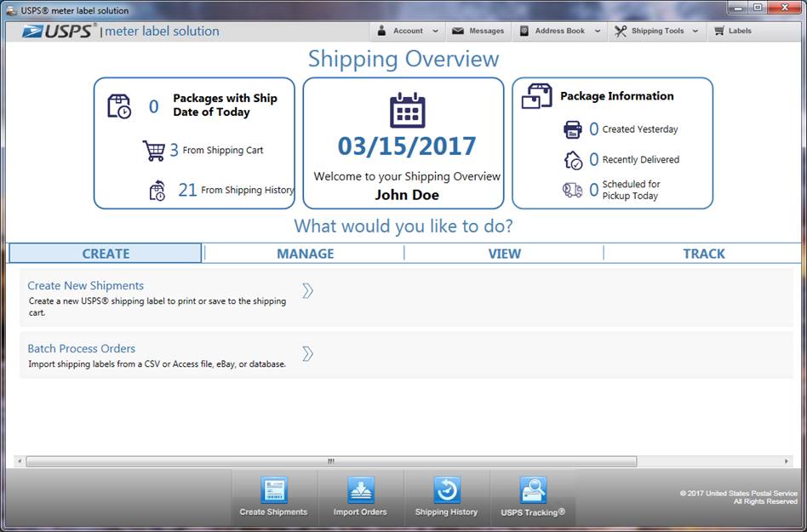Click 'Packages with Ship Date of Today' heading
The image size is (807, 532).
click(225, 105)
